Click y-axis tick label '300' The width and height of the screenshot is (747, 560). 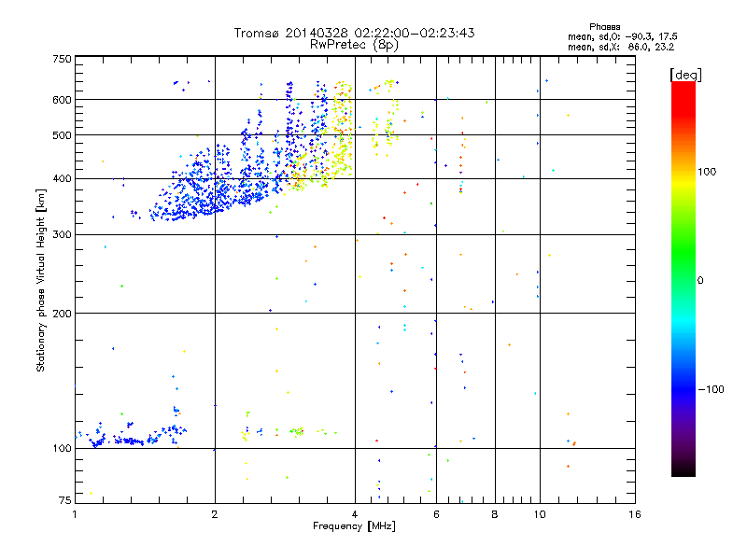[x=62, y=235]
